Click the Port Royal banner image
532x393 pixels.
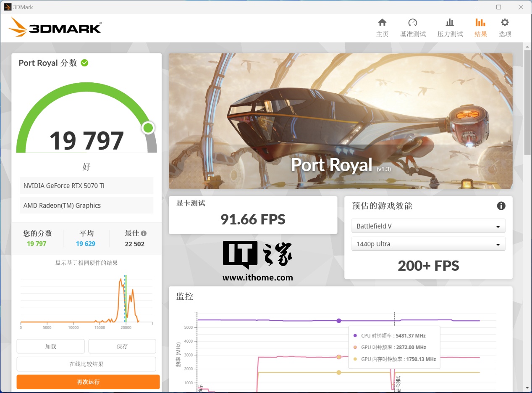point(340,121)
